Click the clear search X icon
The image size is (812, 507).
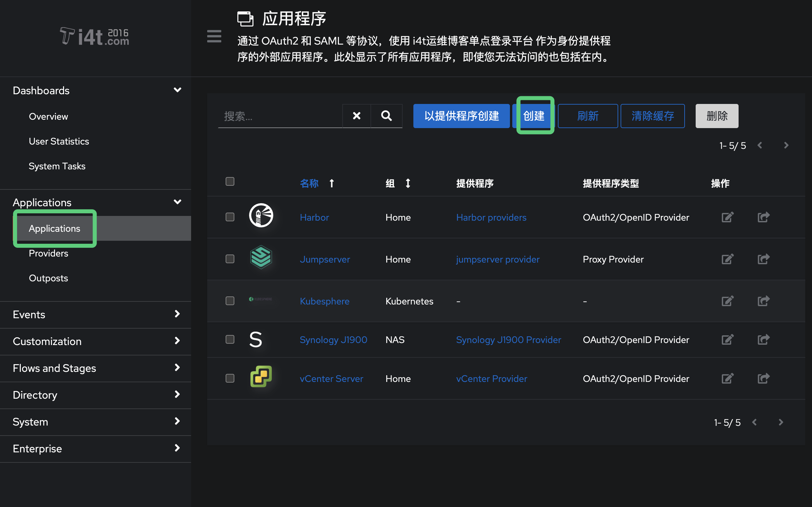click(x=356, y=116)
